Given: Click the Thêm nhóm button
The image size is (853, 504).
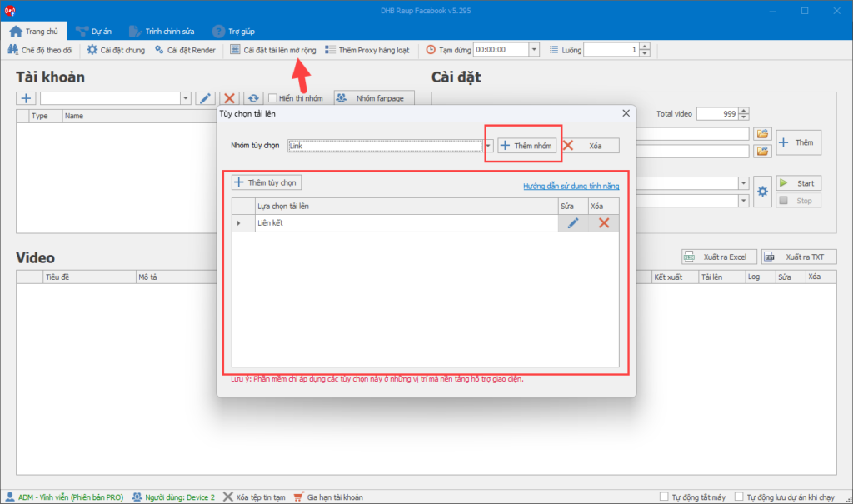Looking at the screenshot, I should (526, 146).
